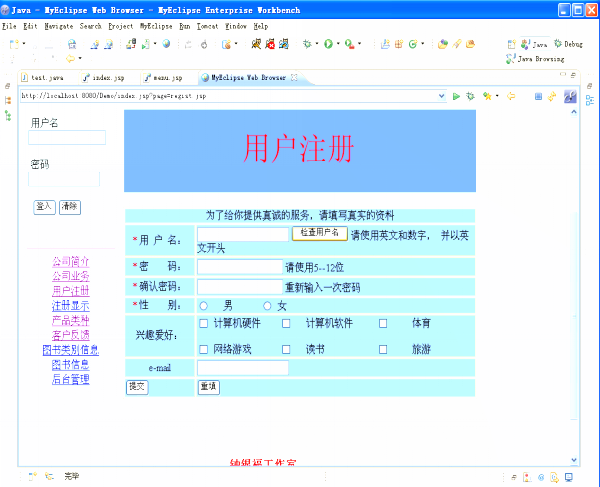This screenshot has width=600, height=487.
Task: Close the MyEclipse Web Browser tab
Action: coord(294,77)
